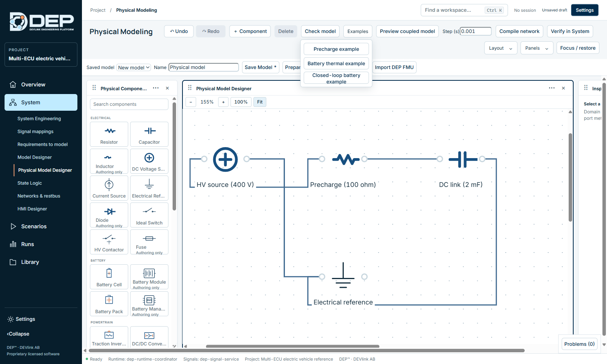Pick the DC/DC Converter tile
The width and height of the screenshot is (607, 364).
(x=149, y=337)
